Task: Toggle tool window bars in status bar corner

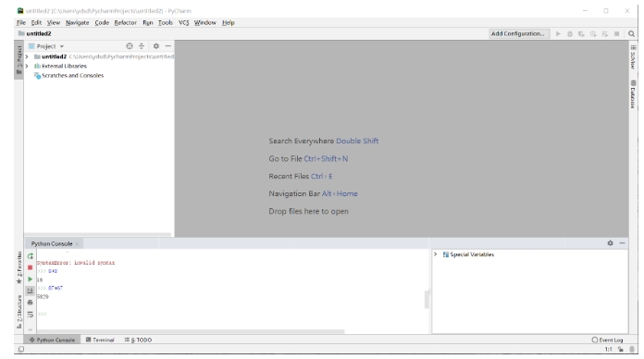Action: tap(21, 349)
